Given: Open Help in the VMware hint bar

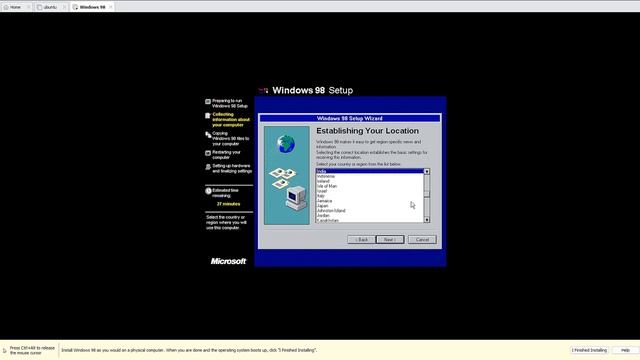Looking at the screenshot, I should click(x=624, y=350).
